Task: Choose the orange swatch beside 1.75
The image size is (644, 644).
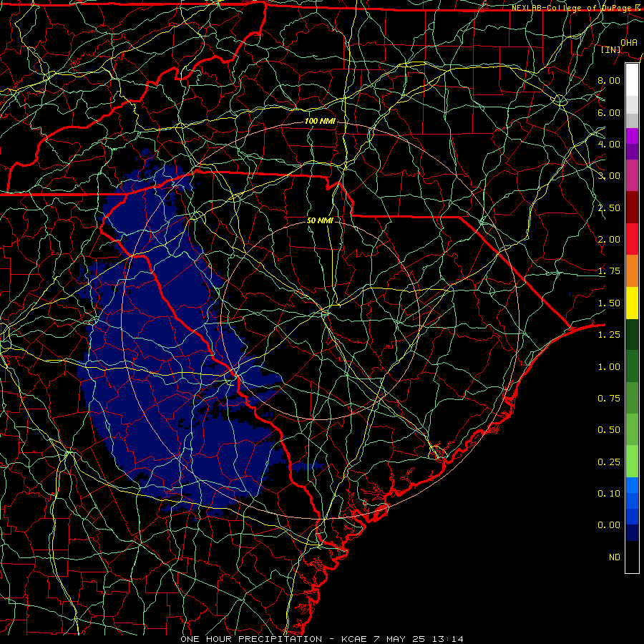Action: [632, 270]
